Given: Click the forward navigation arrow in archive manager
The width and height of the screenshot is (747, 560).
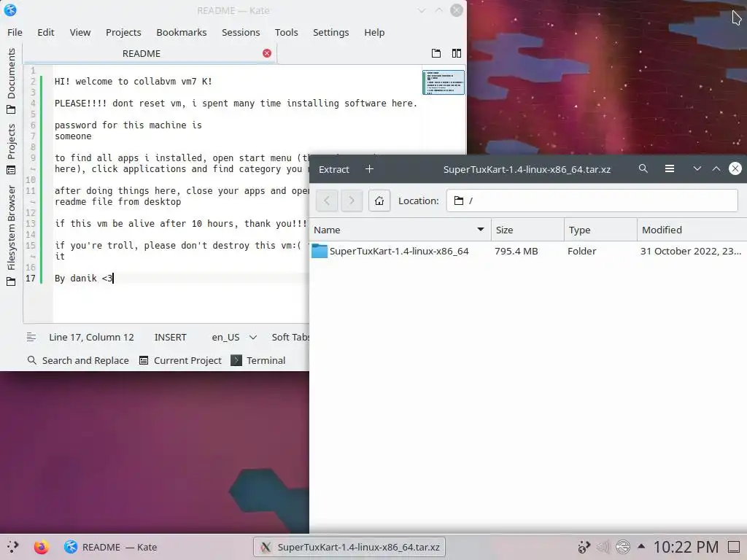Looking at the screenshot, I should click(x=352, y=201).
